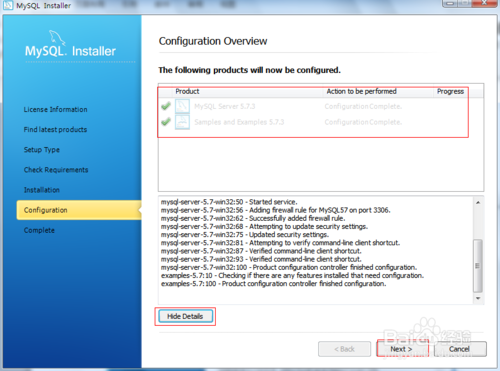Viewport: 500px width, 371px height.
Task: Select the MySQL Server 5.7.3 row text
Action: 225,106
